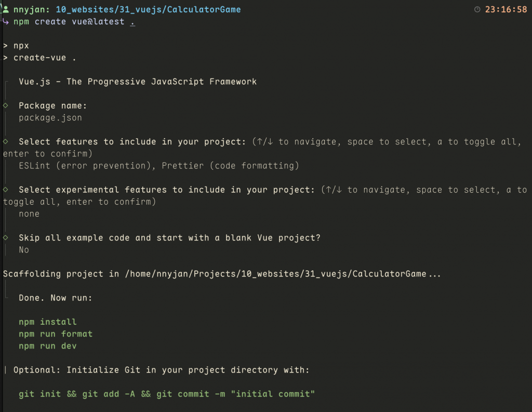Click the clock icon beside 23:16:58
Screen dimensions: 532x412
pyautogui.click(x=477, y=9)
